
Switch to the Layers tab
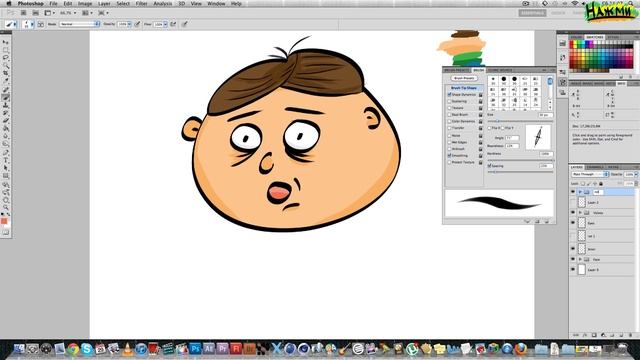pos(577,167)
